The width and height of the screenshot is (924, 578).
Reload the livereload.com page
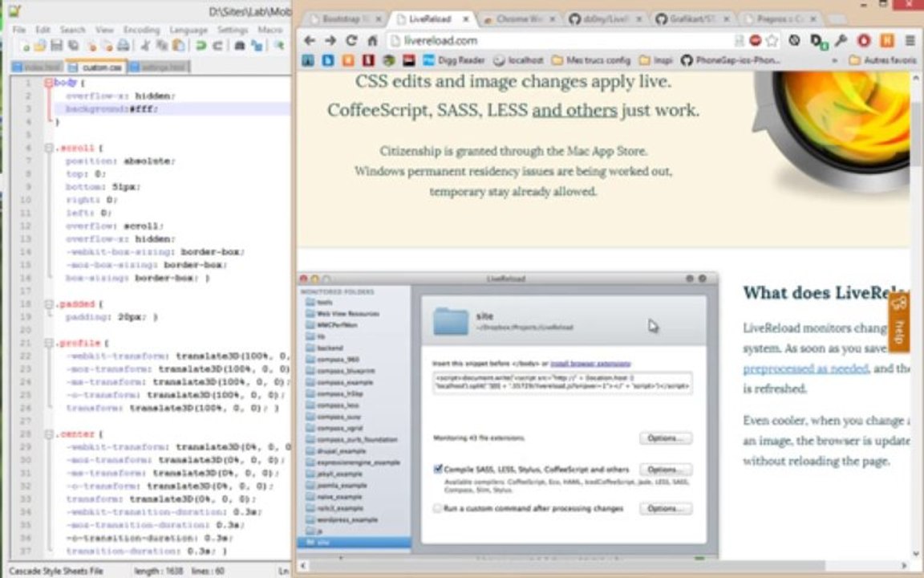point(352,40)
